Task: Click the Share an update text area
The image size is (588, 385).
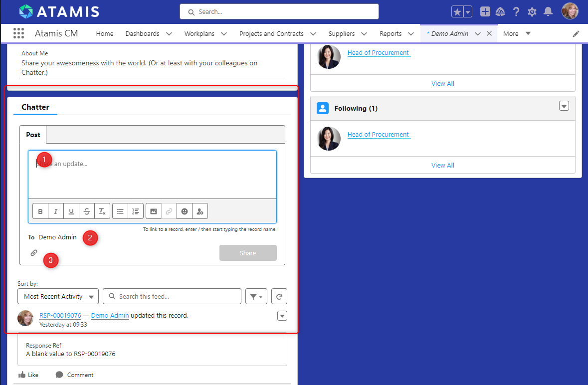Action: [152, 175]
